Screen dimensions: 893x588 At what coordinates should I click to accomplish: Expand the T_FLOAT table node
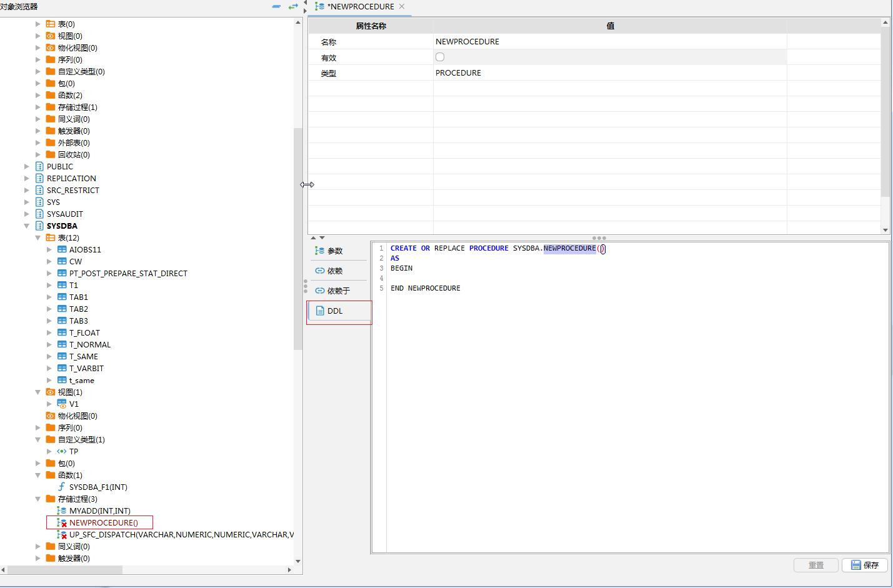click(x=49, y=332)
